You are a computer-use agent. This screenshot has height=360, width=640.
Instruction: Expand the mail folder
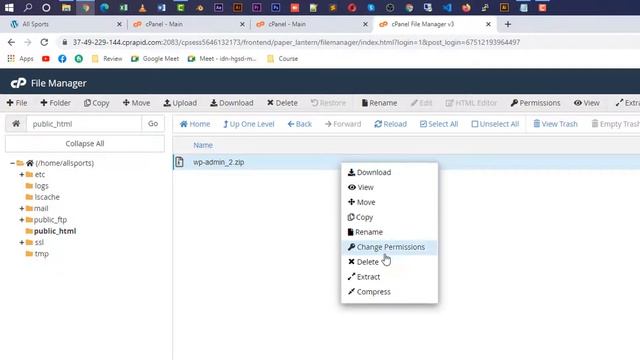[22, 208]
